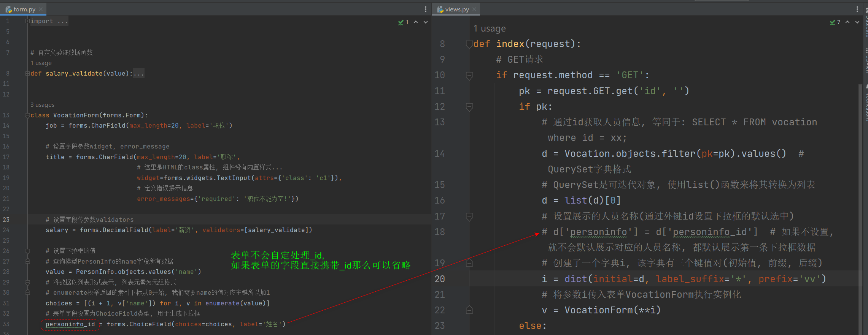
Task: Expand the folded import block in form.py
Action: [x=27, y=21]
